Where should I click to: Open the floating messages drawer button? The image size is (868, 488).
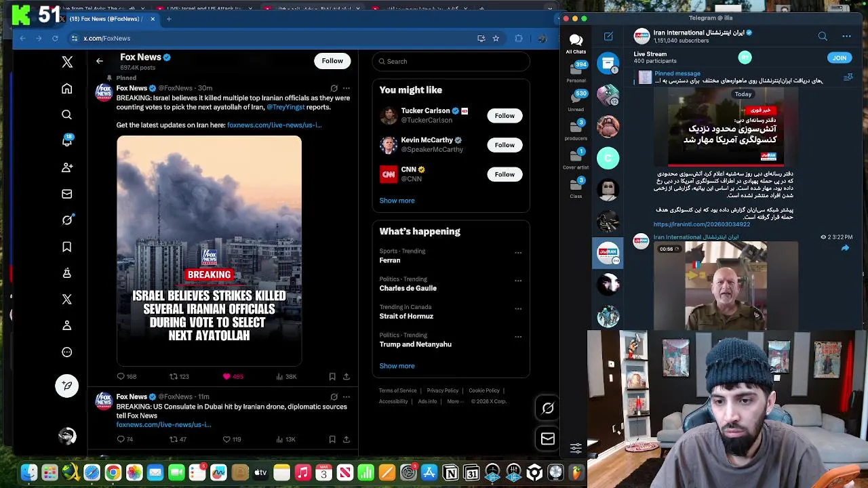pos(548,439)
